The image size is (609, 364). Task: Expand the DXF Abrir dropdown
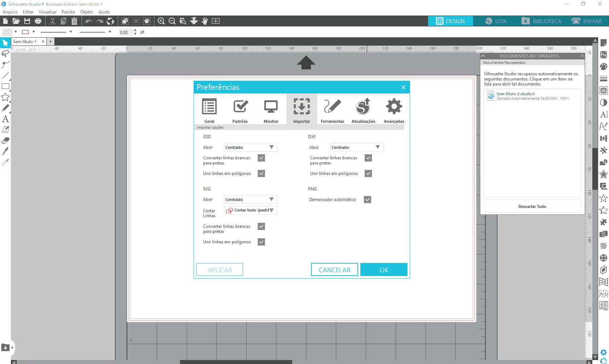coord(357,147)
